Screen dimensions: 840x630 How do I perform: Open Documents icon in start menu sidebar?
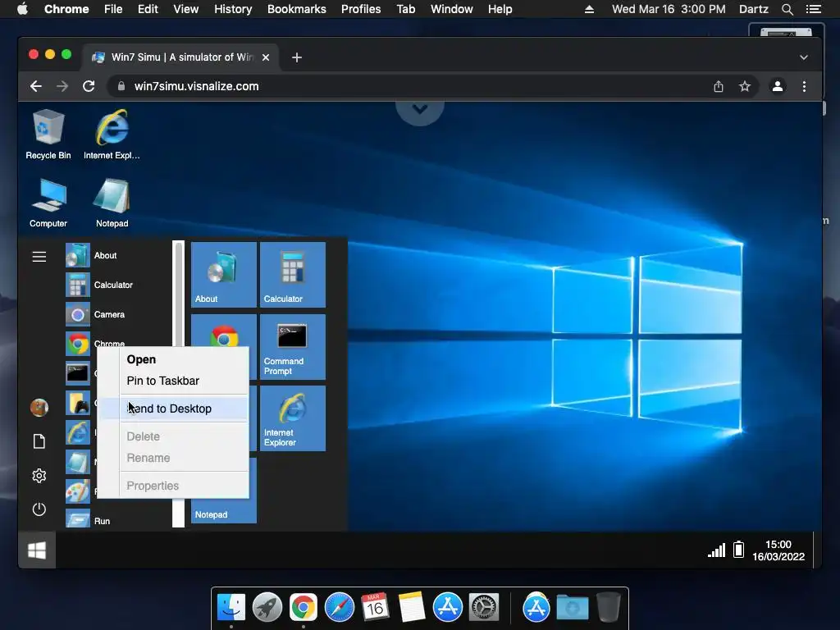(39, 441)
